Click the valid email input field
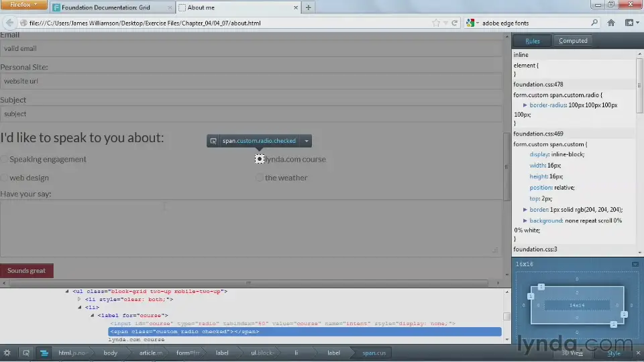This screenshot has width=644, height=362. pos(251,48)
